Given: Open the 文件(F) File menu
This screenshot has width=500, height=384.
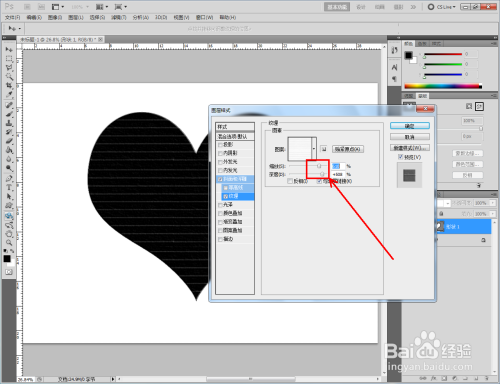Looking at the screenshot, I should (12, 17).
